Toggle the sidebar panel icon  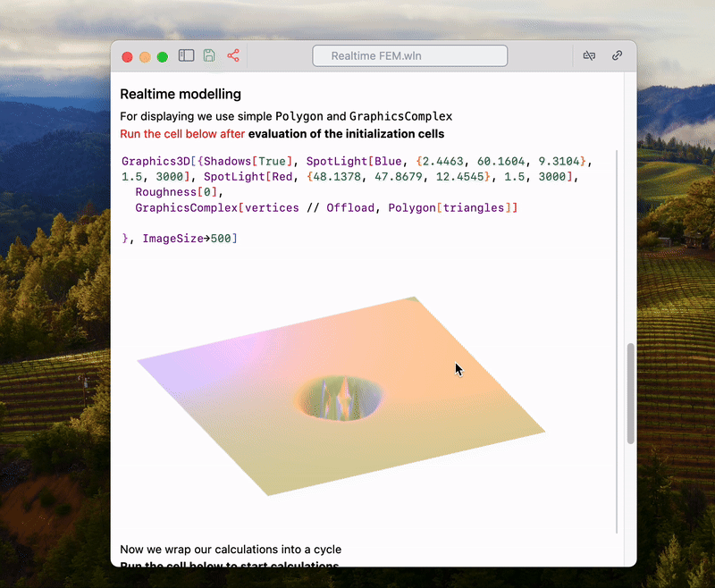[x=186, y=55]
